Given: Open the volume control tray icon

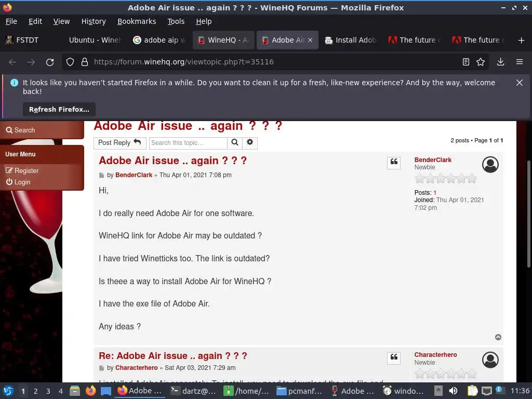Looking at the screenshot, I should coord(453,391).
